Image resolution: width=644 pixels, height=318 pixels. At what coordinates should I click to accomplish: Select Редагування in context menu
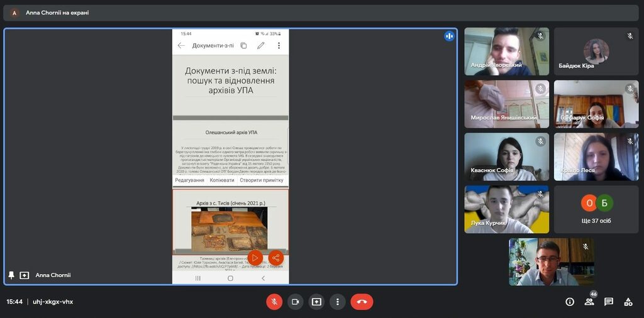[189, 180]
